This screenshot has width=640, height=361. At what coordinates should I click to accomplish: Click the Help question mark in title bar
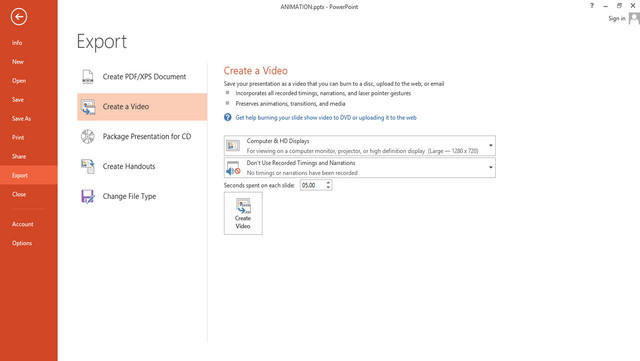pyautogui.click(x=592, y=6)
